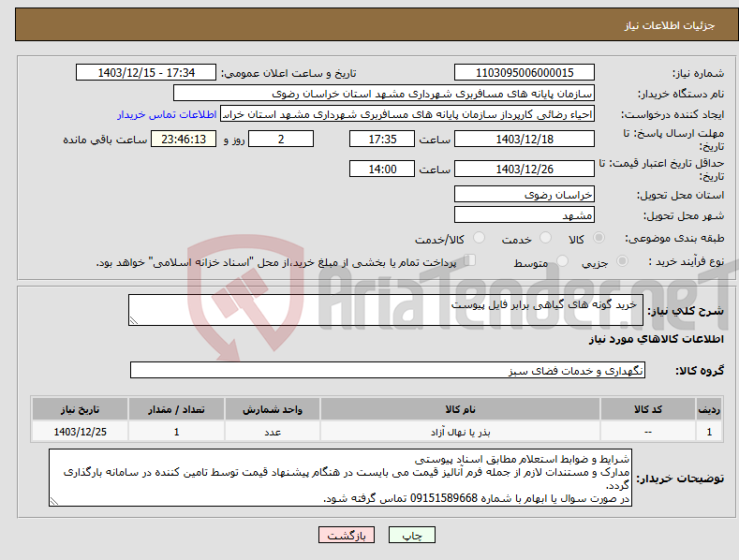Click the تعداد / مقدار column header
The image size is (739, 560).
point(176,409)
